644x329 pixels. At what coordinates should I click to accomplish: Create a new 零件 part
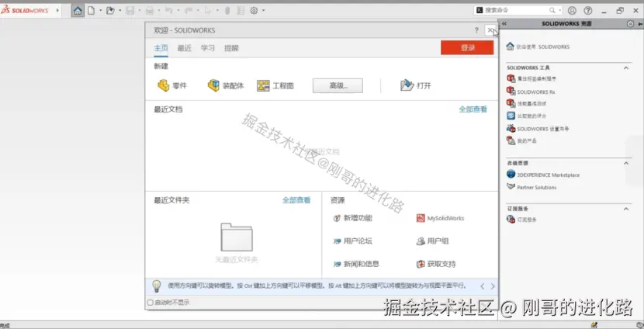pyautogui.click(x=171, y=85)
